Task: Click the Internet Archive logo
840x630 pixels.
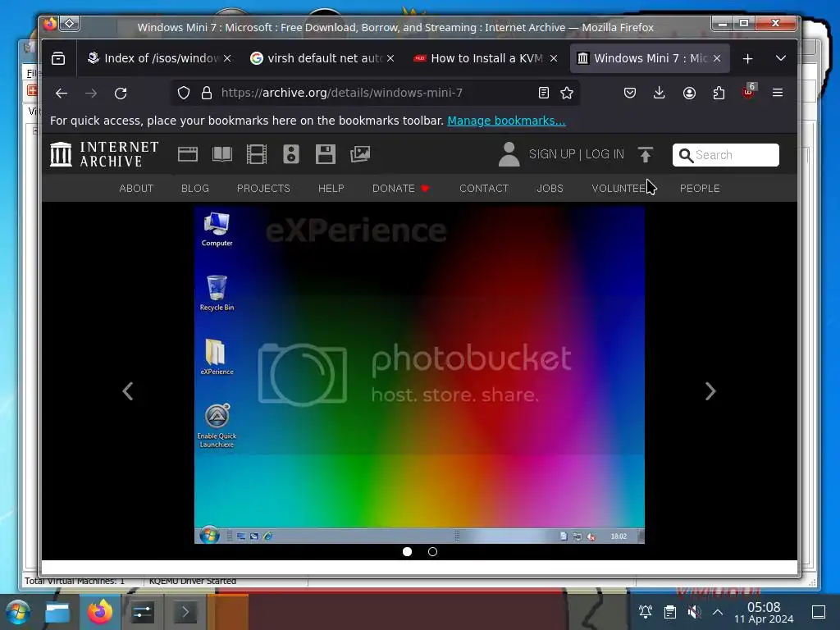Action: (104, 154)
